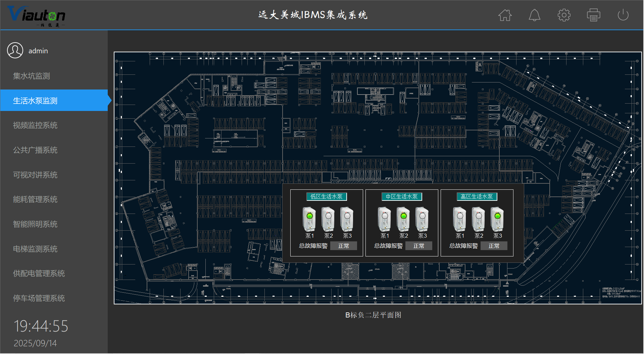This screenshot has width=644, height=354.
Task: Open 停车场管理系统 from sidebar
Action: [x=39, y=298]
